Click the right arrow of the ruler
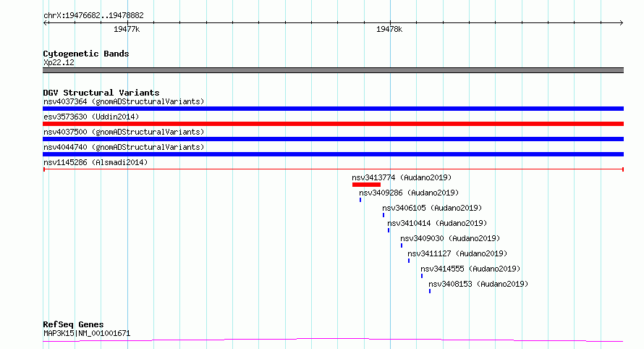Image resolution: width=644 pixels, height=349 pixels. (x=621, y=23)
